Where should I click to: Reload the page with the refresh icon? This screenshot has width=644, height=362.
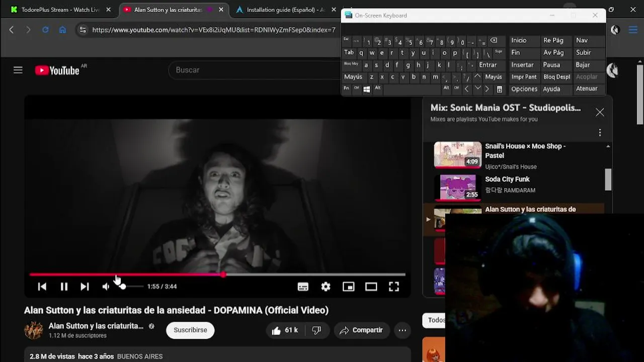pyautogui.click(x=45, y=30)
